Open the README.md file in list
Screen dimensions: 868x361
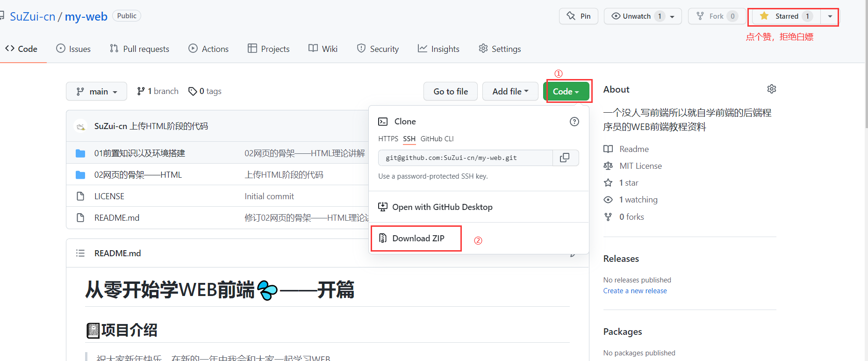click(x=117, y=218)
